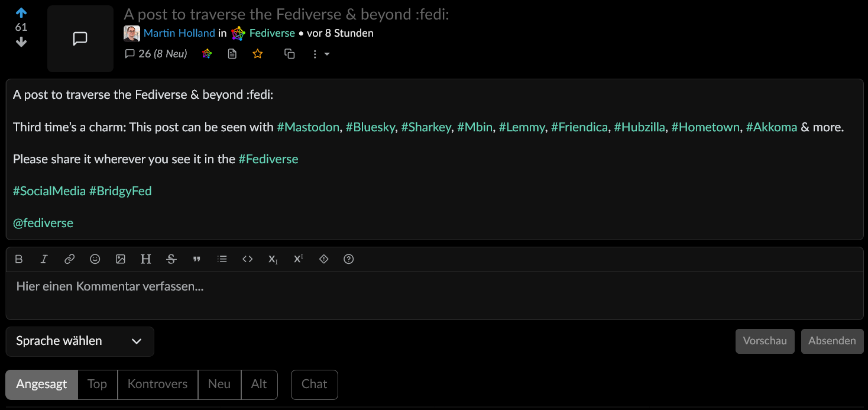Insert a quote block
The width and height of the screenshot is (868, 410).
click(197, 259)
